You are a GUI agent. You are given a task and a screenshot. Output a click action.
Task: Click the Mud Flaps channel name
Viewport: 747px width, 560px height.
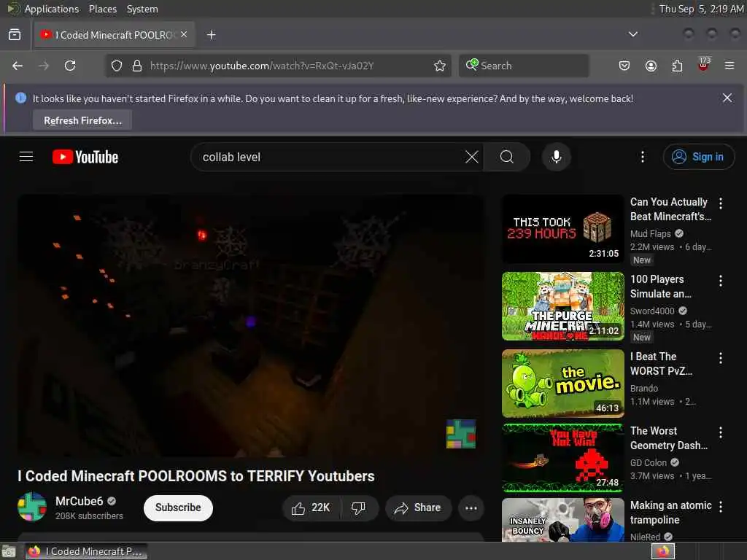650,233
